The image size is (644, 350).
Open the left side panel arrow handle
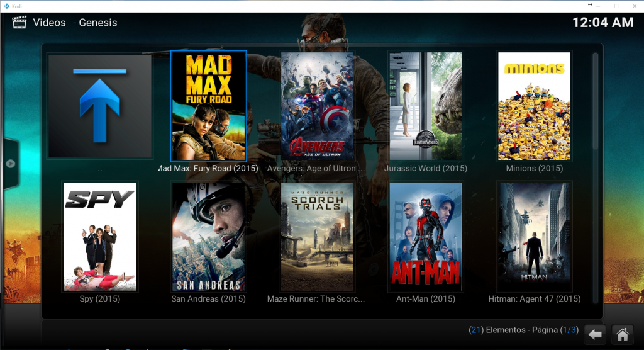point(10,164)
